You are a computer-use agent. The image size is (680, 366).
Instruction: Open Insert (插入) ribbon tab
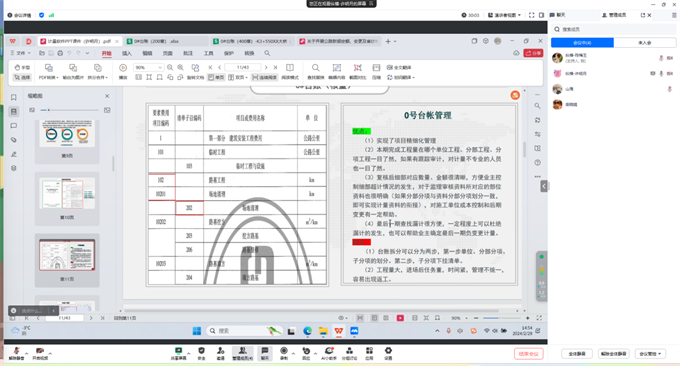[x=127, y=53]
